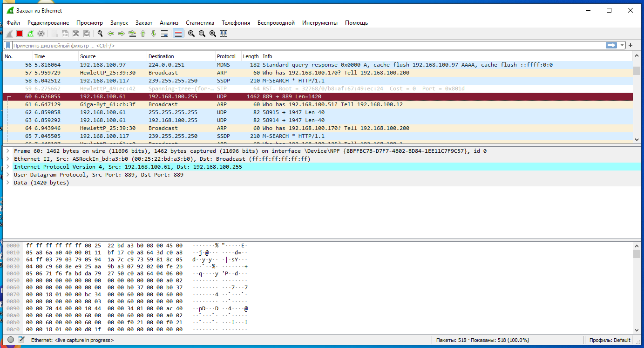
Task: Open the Помощь menu
Action: coord(356,22)
